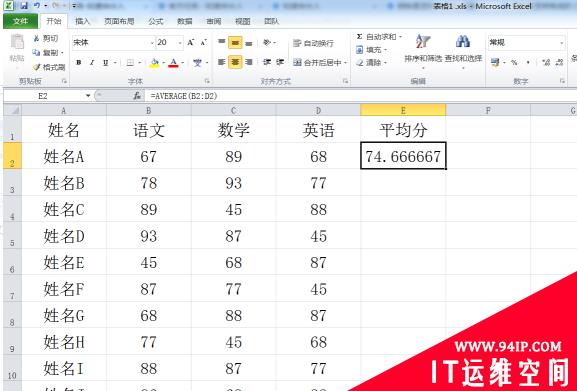Toggle Italic formatting button
The image size is (577, 391).
coord(92,63)
